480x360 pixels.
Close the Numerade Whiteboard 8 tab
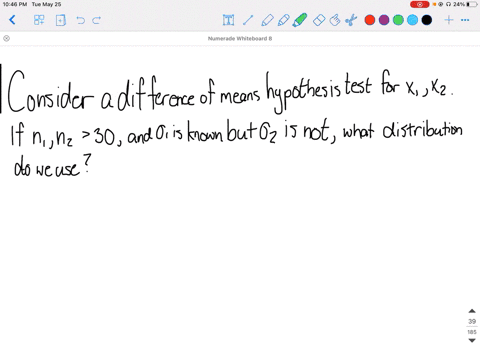coord(6,38)
